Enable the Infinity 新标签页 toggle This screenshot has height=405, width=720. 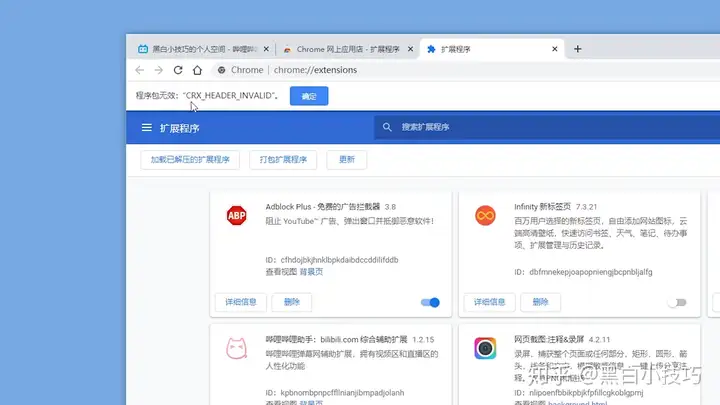tap(677, 302)
